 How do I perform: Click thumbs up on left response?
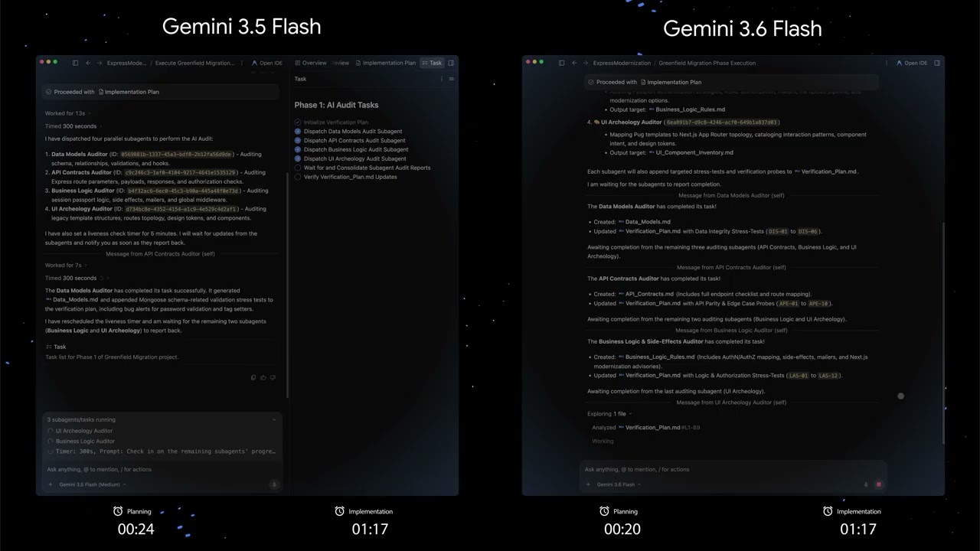[263, 377]
